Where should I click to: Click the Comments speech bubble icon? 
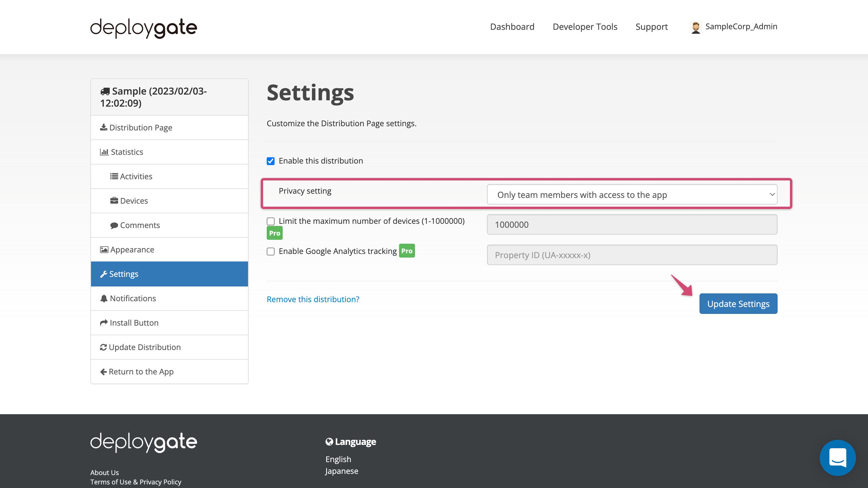click(x=114, y=225)
